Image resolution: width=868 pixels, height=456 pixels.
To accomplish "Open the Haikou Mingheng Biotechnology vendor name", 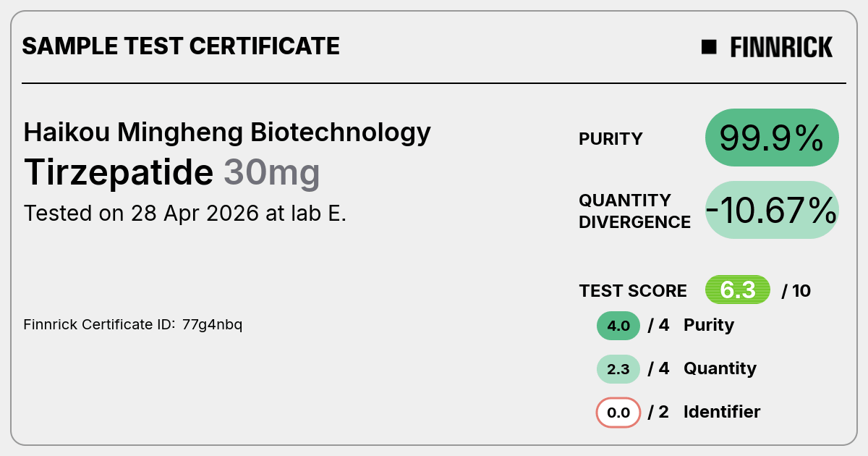I will (227, 132).
